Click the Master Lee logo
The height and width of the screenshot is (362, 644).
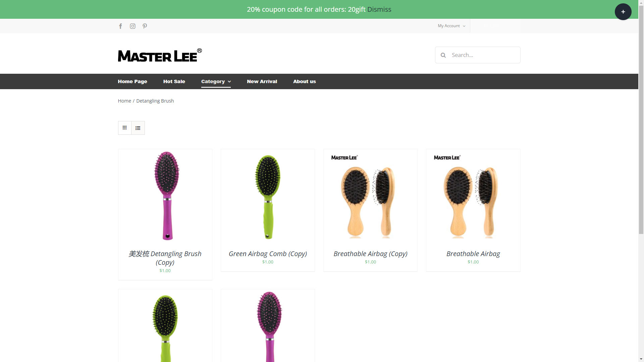tap(160, 55)
